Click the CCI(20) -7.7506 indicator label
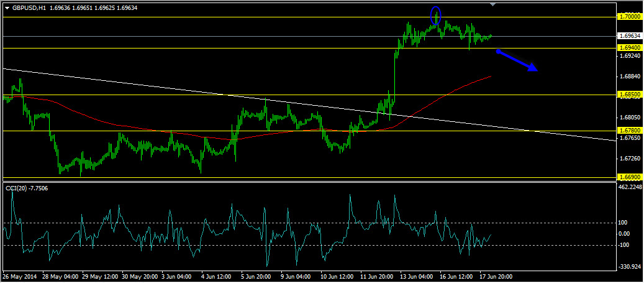This screenshot has height=283, width=644. 26,188
